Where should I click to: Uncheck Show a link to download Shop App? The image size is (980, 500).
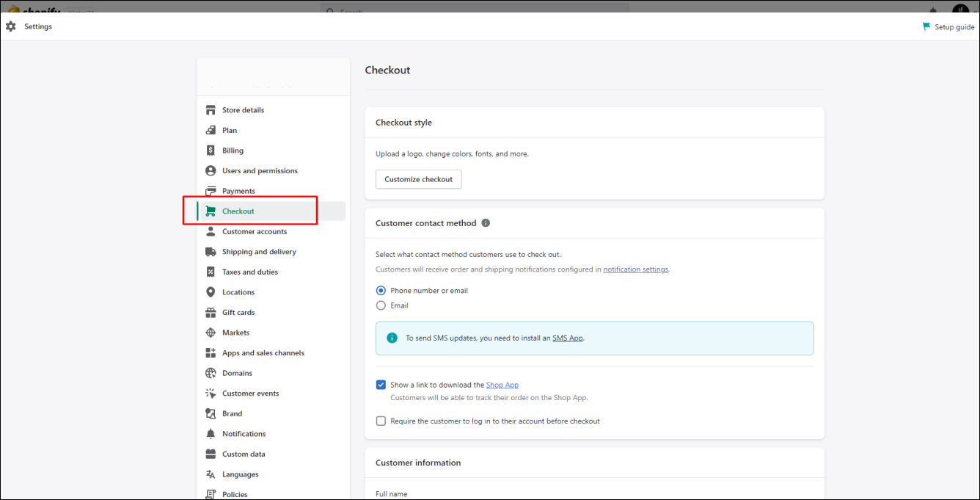click(x=381, y=385)
